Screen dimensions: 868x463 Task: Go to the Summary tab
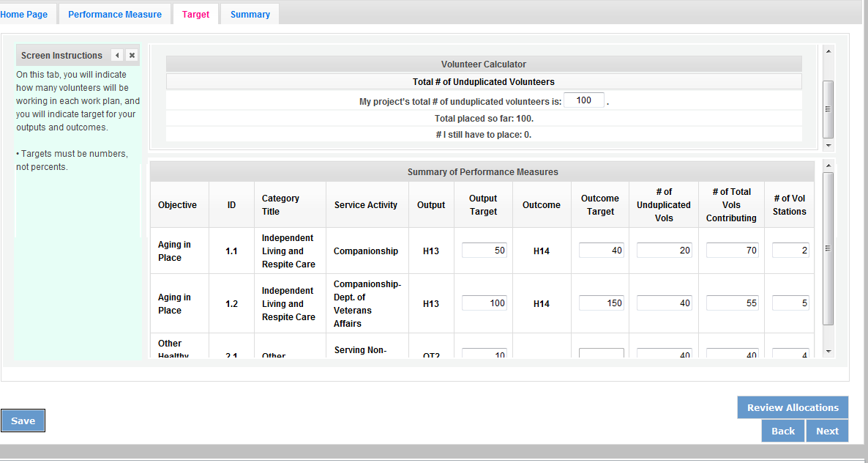point(250,15)
